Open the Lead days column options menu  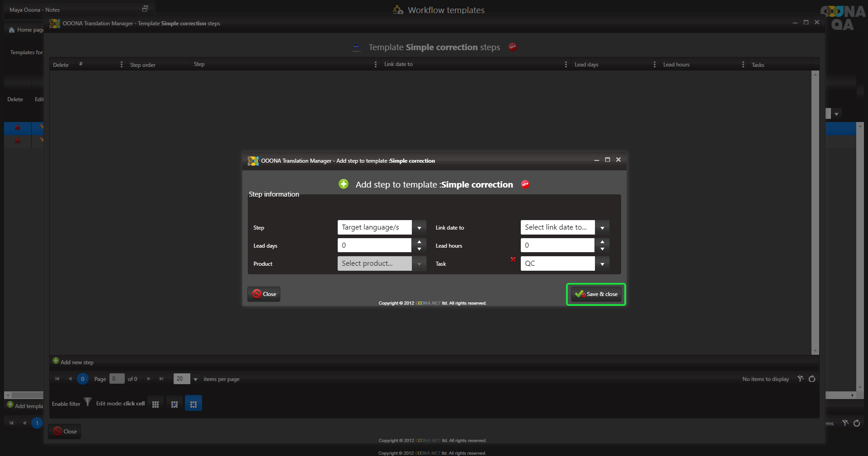coord(654,65)
